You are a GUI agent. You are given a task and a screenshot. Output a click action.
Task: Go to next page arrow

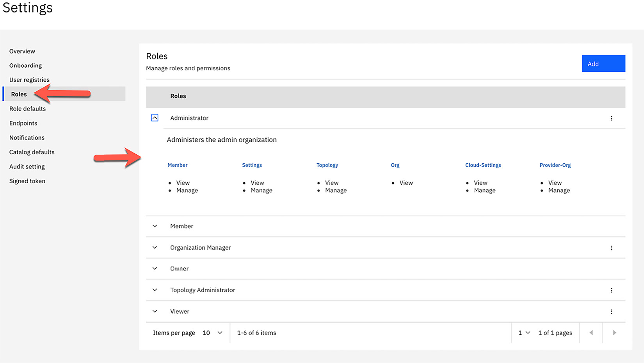(x=614, y=333)
